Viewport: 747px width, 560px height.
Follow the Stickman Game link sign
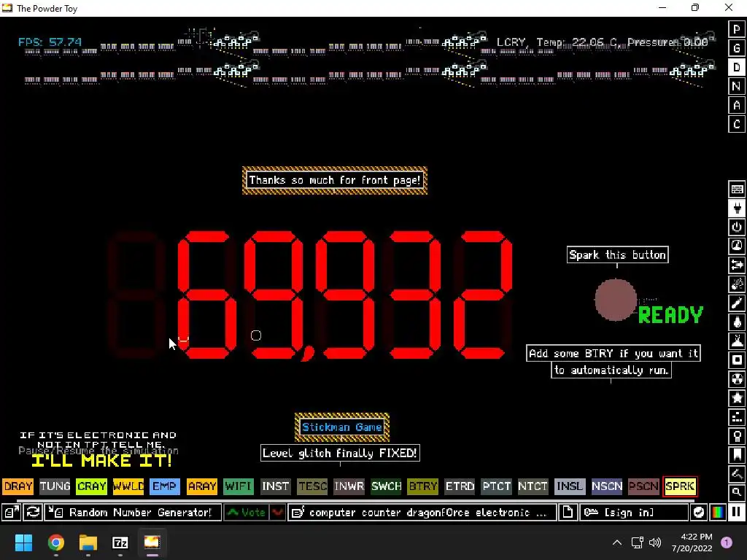tap(342, 427)
